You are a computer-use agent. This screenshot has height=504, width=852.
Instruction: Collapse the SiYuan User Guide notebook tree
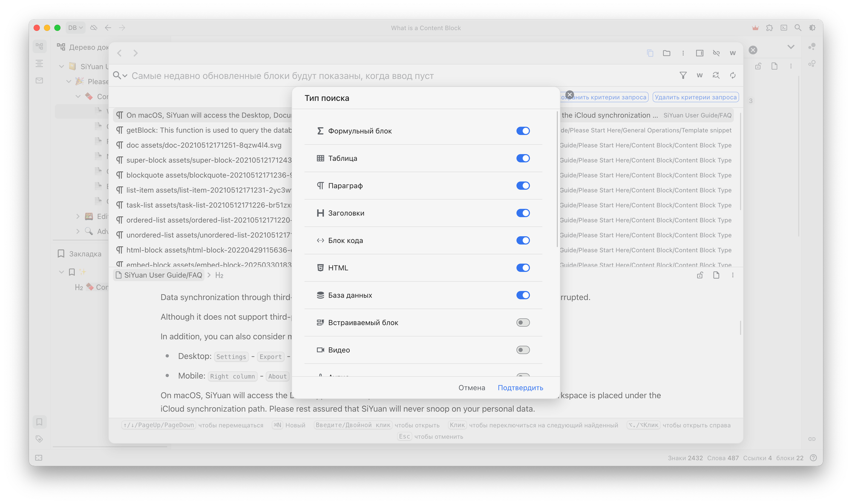pyautogui.click(x=61, y=66)
